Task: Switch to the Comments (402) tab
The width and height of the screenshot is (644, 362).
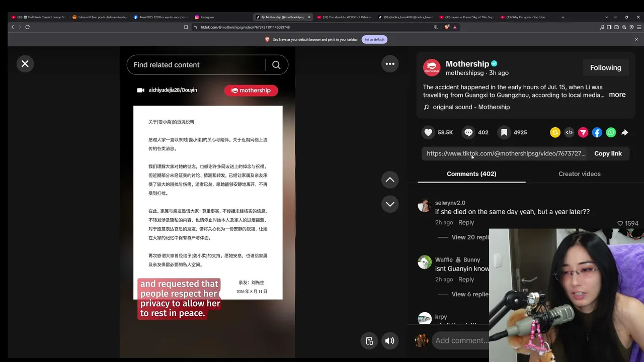Action: point(471,174)
